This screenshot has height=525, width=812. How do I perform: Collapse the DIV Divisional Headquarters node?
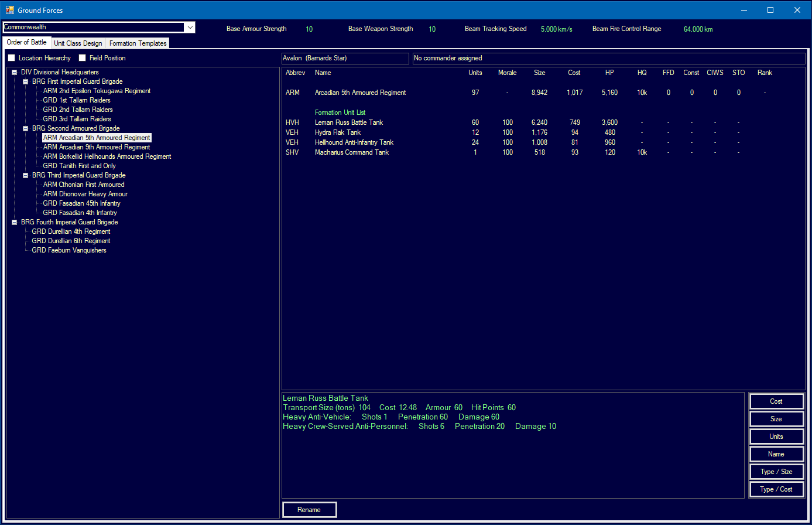(15, 72)
